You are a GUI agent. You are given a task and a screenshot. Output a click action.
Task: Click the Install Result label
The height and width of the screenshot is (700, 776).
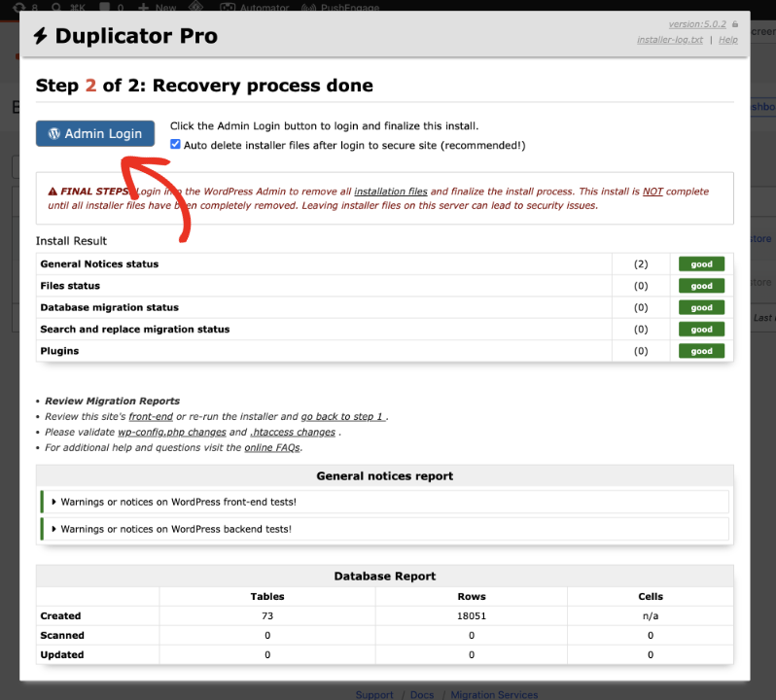pos(71,241)
